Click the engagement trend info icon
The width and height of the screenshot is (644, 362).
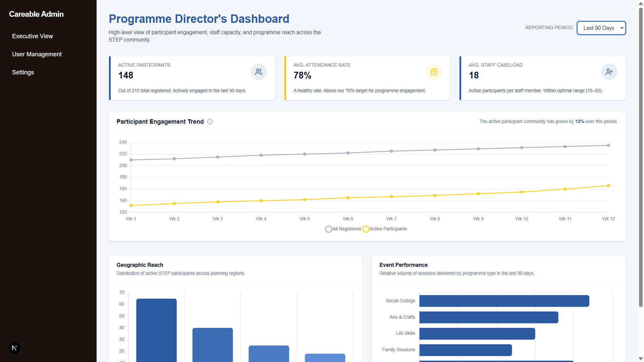pos(210,122)
